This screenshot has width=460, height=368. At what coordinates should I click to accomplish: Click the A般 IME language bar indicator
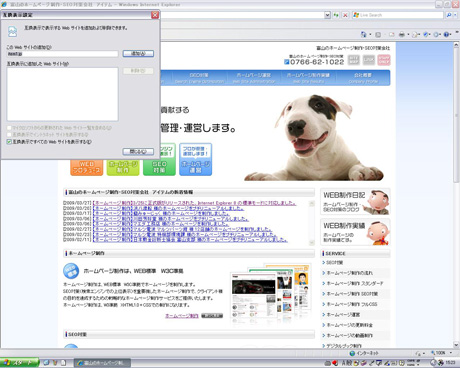(x=347, y=363)
